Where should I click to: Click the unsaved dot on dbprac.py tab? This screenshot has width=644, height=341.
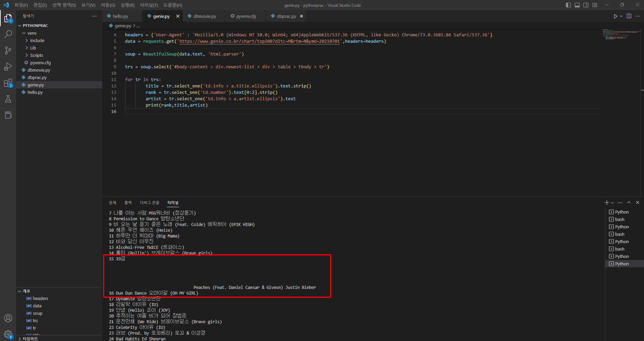tap(301, 16)
